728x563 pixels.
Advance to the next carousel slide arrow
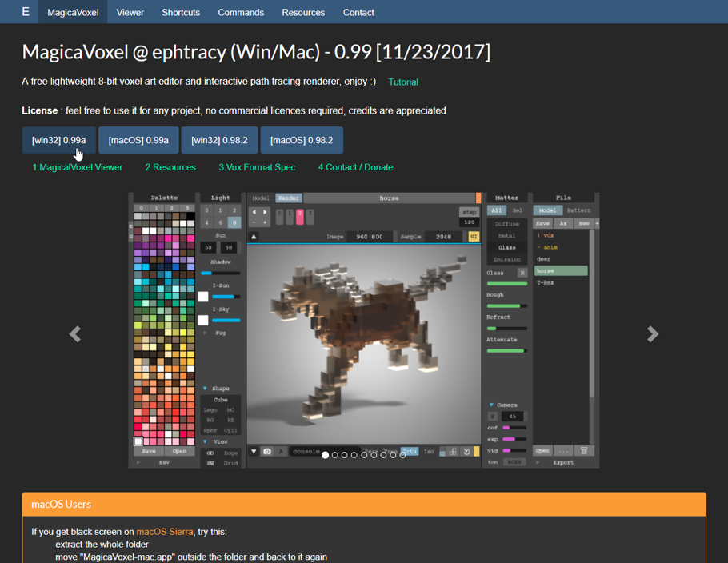coord(652,334)
